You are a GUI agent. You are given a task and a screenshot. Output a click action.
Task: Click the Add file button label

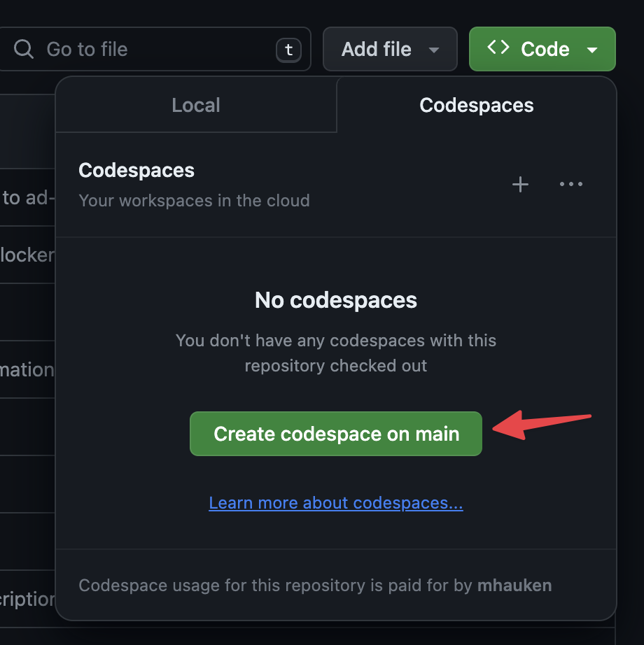(376, 49)
